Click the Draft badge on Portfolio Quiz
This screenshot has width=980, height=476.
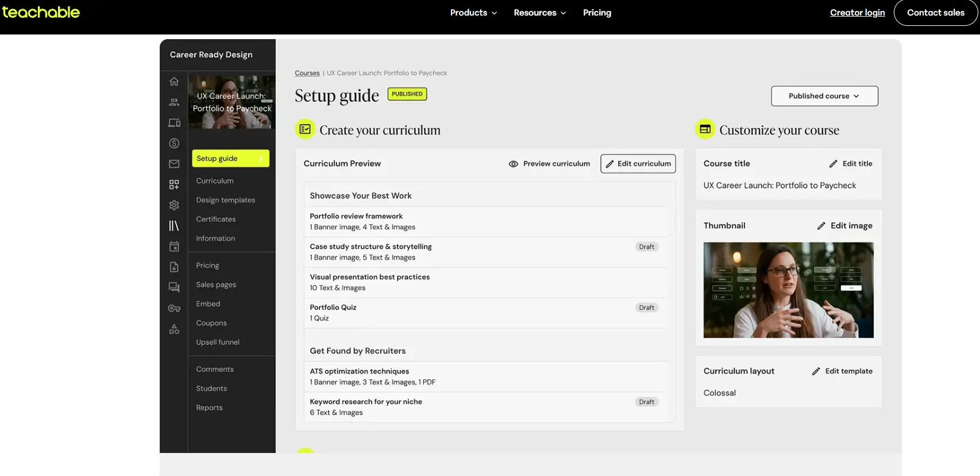[x=647, y=308]
